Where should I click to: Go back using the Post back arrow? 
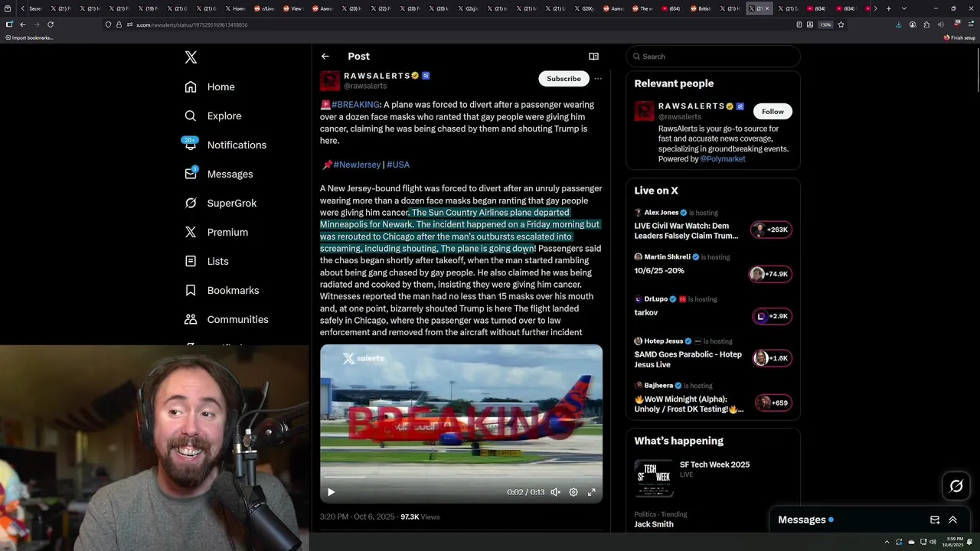tap(325, 56)
